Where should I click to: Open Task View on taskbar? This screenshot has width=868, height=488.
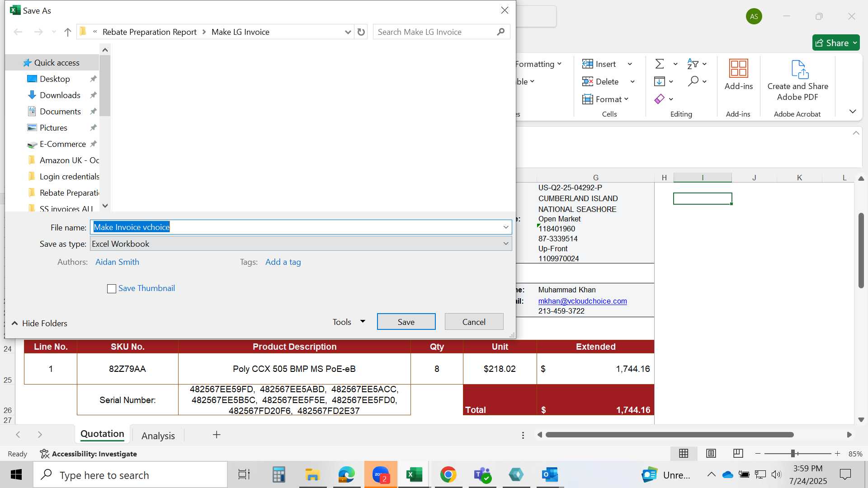click(244, 475)
